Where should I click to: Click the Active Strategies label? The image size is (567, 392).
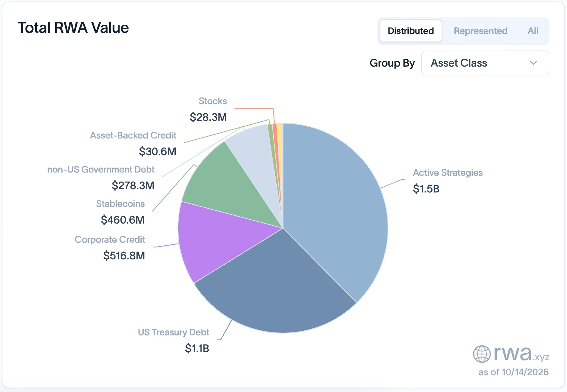448,173
